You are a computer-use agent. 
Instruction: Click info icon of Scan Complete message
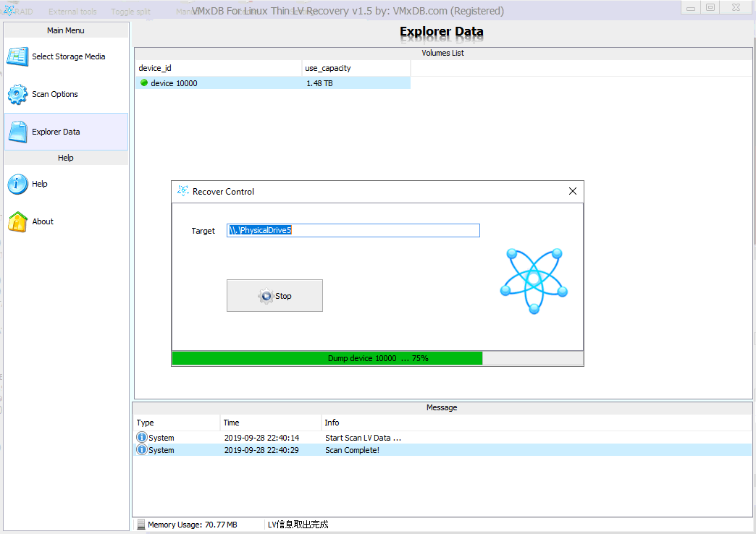click(142, 449)
